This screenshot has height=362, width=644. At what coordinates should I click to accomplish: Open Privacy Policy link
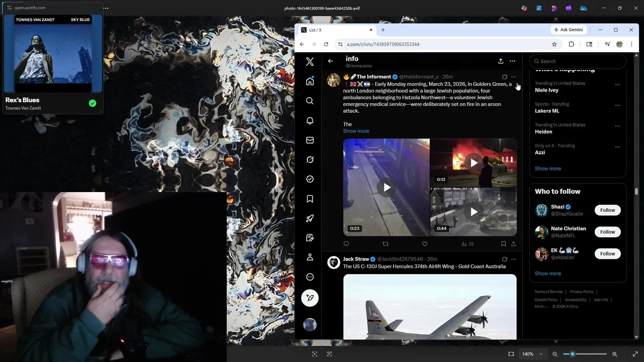[x=582, y=292]
